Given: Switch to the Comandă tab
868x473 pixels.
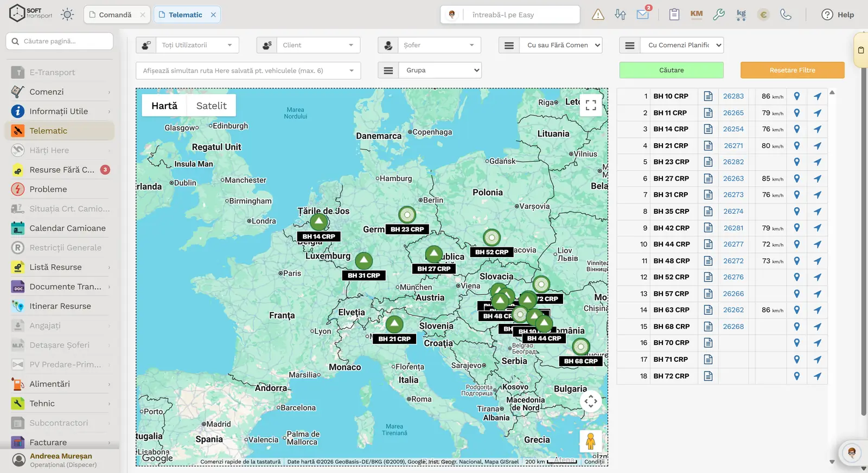Looking at the screenshot, I should [115, 15].
